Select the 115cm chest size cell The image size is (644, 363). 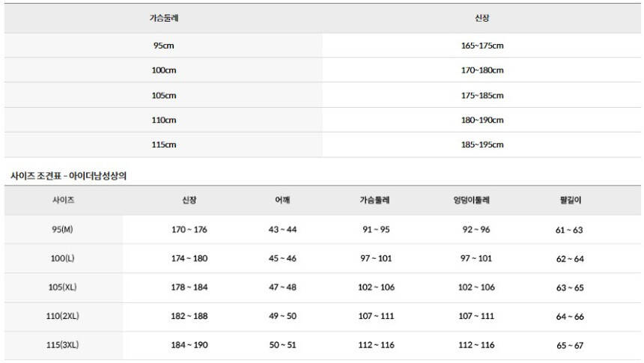(x=163, y=144)
